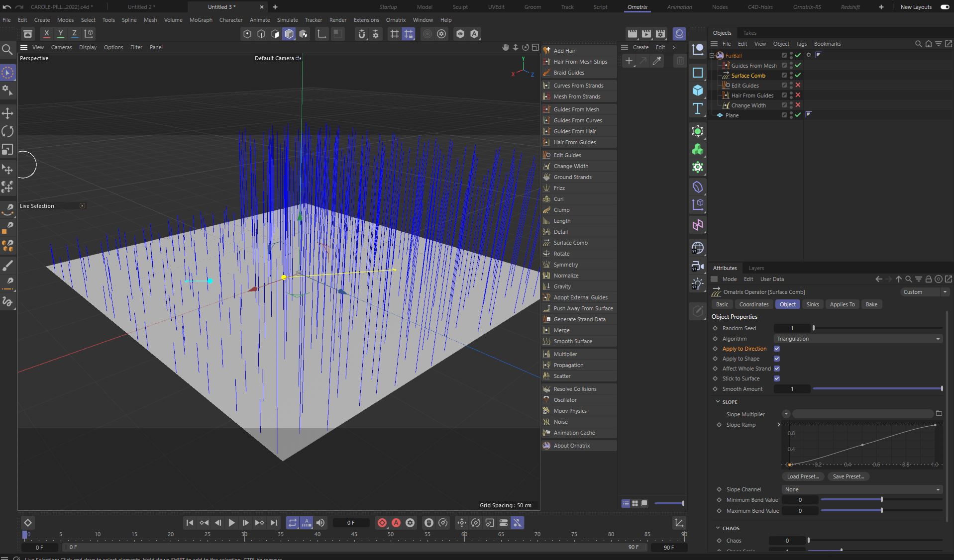Viewport: 954px width, 560px height.
Task: Click the Add Hair icon
Action: (546, 51)
